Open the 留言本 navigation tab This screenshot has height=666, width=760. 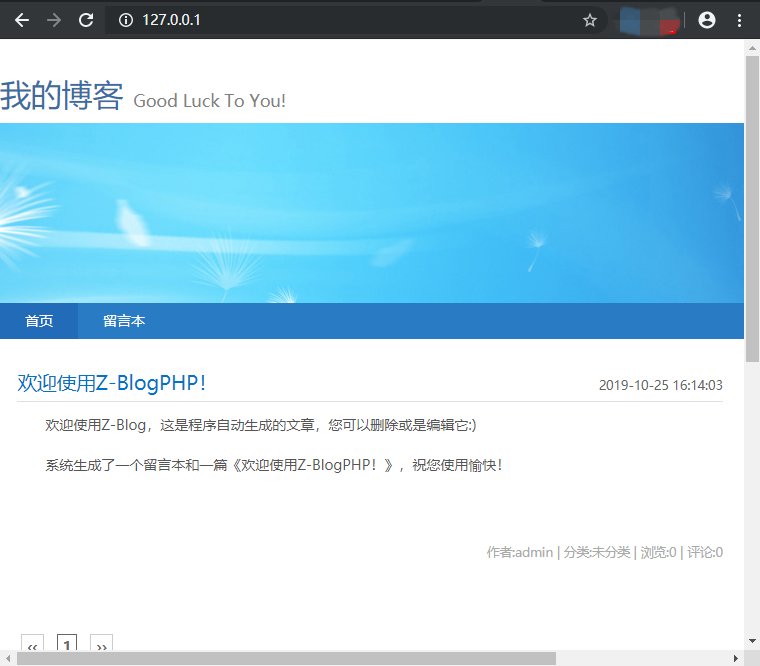(x=124, y=321)
